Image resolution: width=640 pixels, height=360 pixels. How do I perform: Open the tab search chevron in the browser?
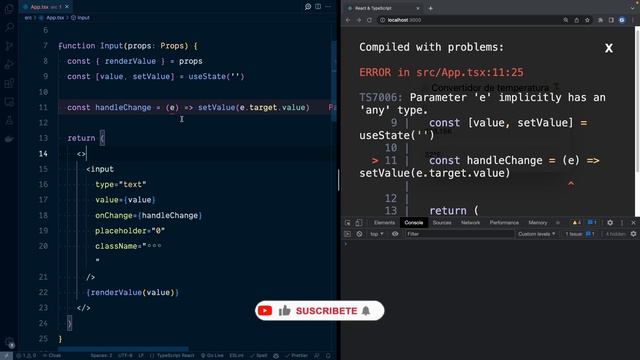coord(632,8)
